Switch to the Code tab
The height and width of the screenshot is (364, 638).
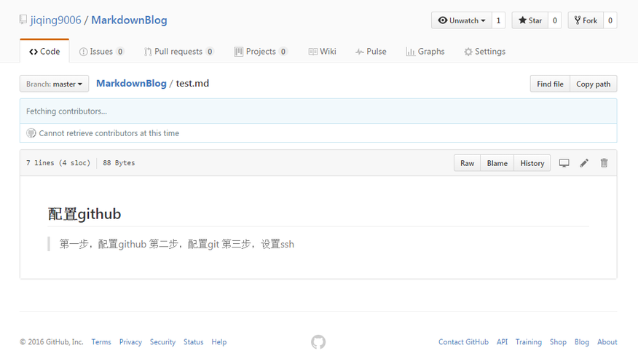click(44, 52)
